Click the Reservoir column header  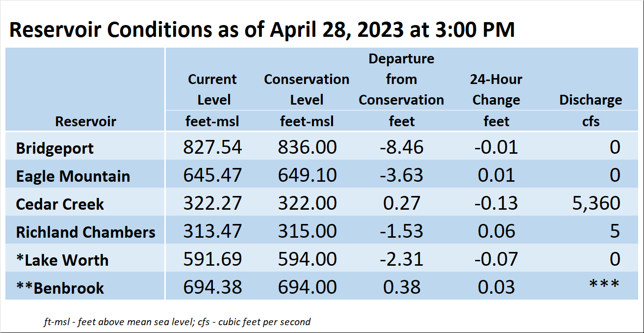click(85, 121)
